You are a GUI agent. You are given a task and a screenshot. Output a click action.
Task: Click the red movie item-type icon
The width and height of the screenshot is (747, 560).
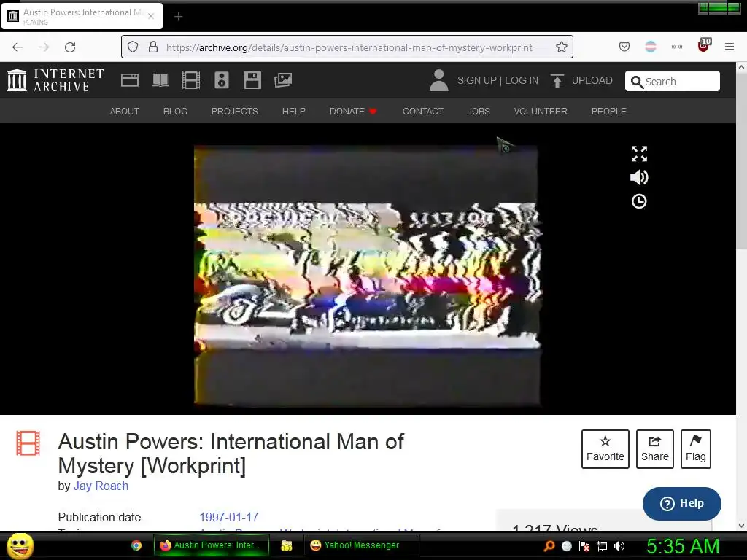pos(28,443)
